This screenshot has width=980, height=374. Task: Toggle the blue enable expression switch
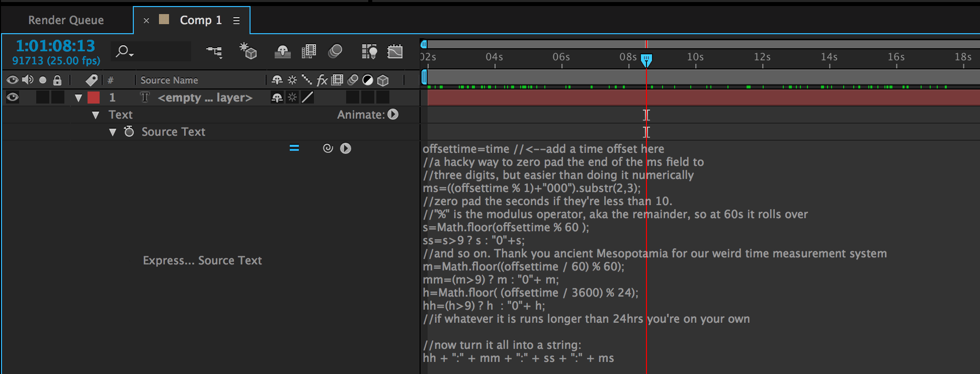coord(294,148)
